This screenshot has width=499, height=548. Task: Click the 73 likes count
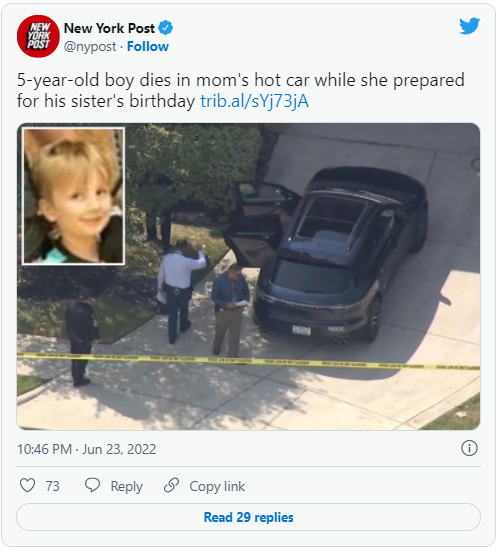[x=52, y=486]
